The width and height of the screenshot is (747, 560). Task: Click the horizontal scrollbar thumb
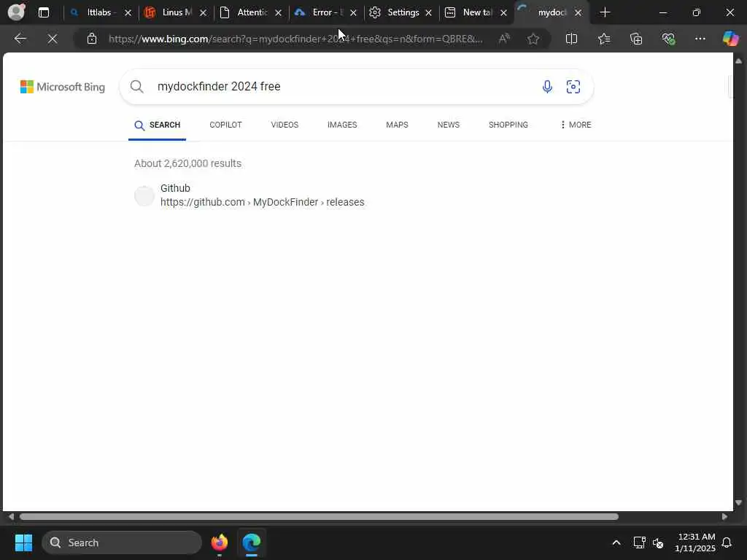click(x=320, y=517)
